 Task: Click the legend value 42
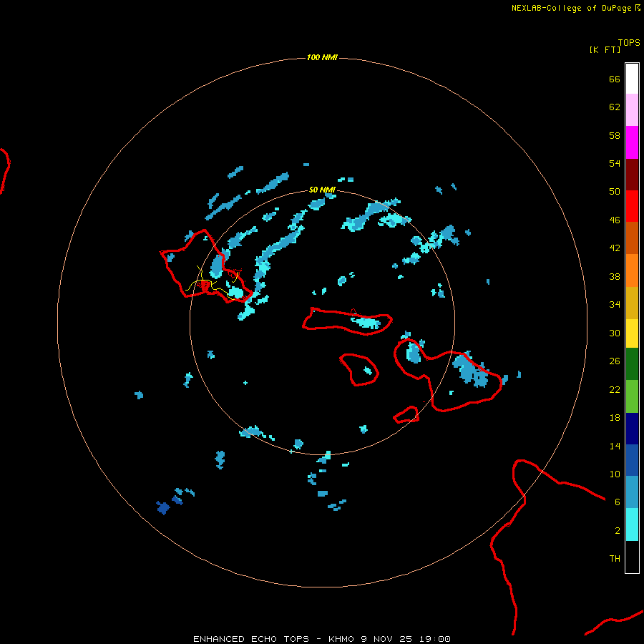pos(615,248)
